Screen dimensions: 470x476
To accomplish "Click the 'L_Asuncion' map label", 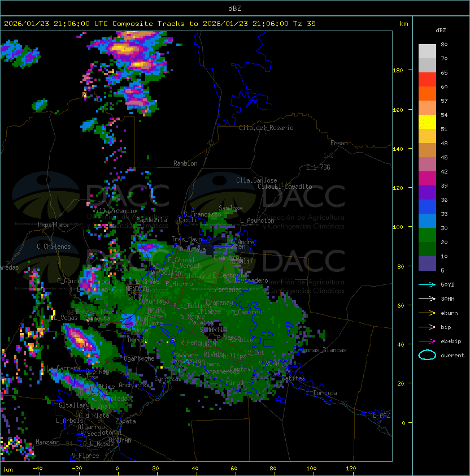I will tap(257, 220).
